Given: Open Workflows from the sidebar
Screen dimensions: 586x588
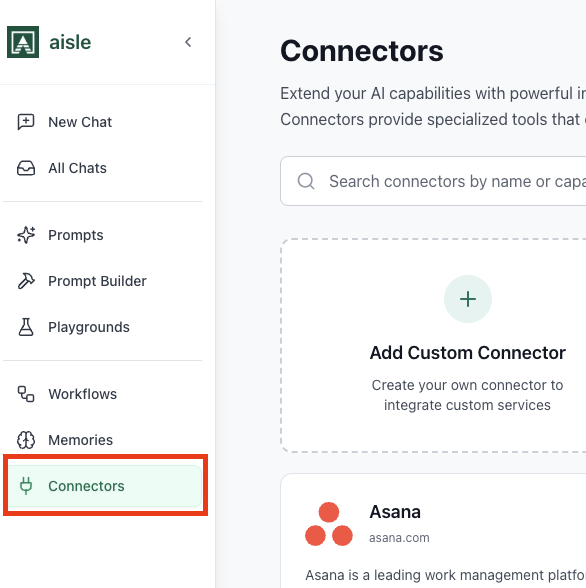Looking at the screenshot, I should (102, 394).
